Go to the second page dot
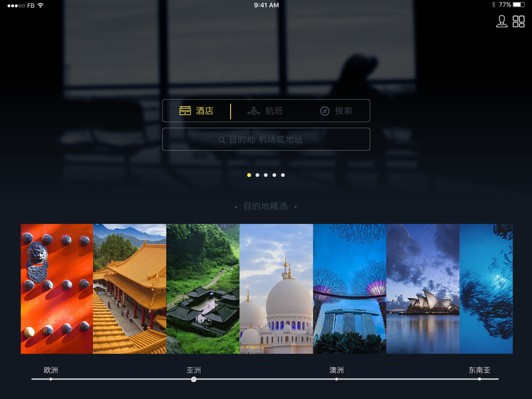 (257, 175)
